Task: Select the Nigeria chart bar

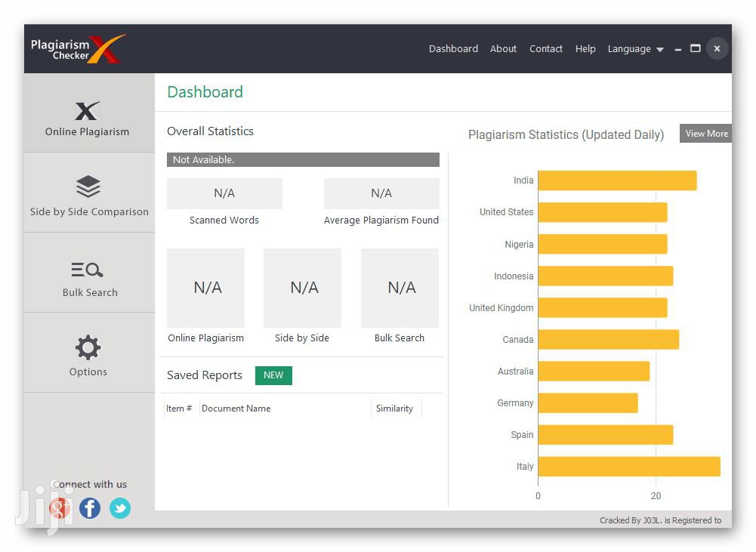Action: tap(603, 244)
